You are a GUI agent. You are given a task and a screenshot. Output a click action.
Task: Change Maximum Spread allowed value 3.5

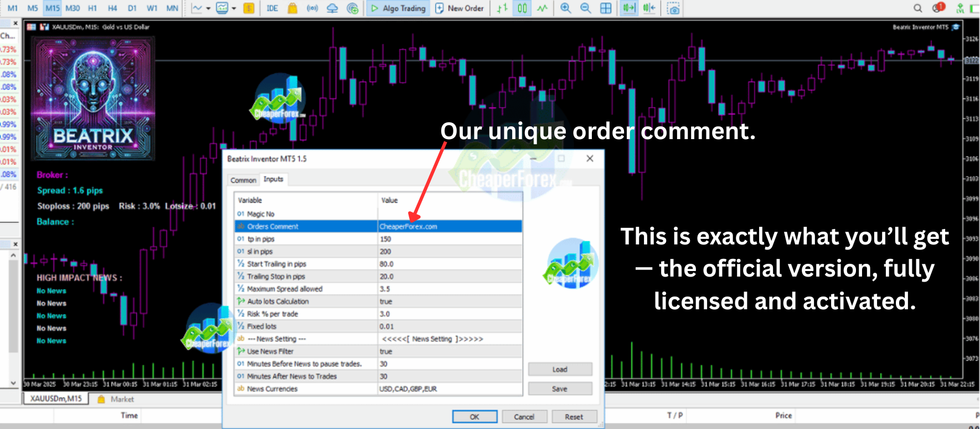[450, 289]
